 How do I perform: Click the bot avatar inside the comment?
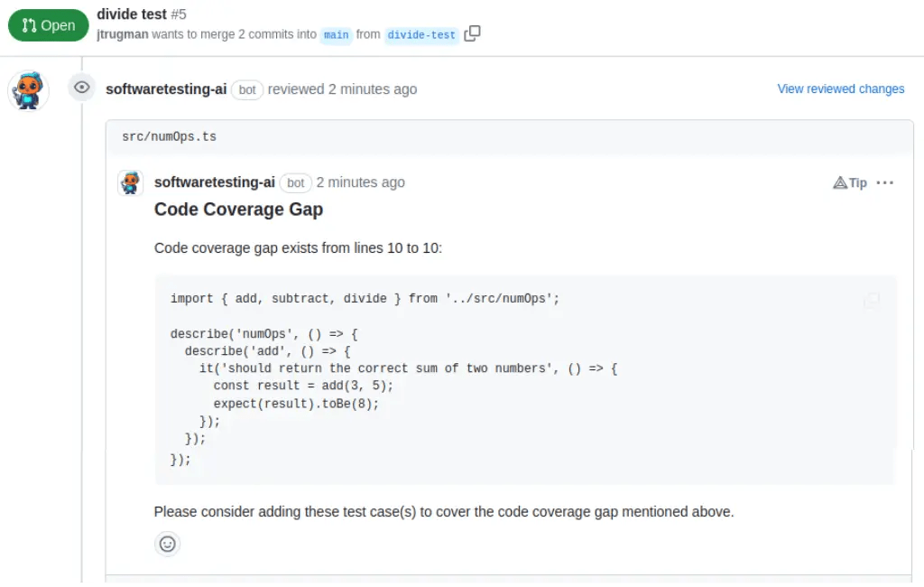pyautogui.click(x=130, y=182)
